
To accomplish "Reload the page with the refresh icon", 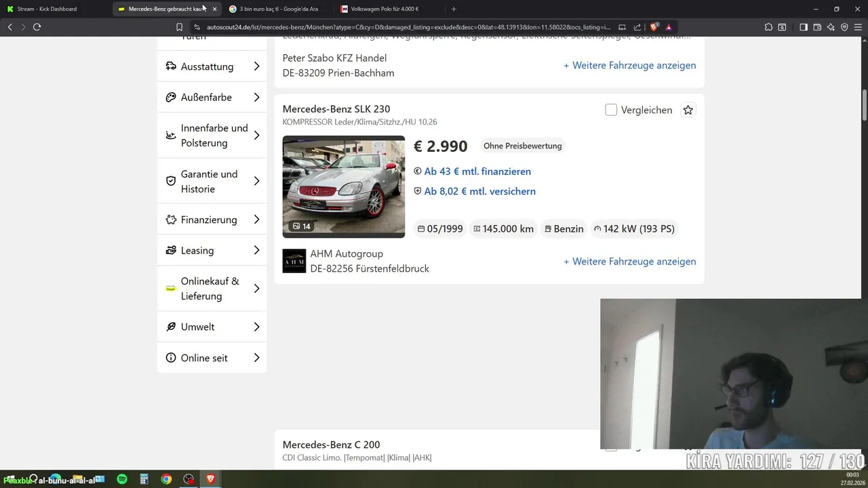I will 37,27.
